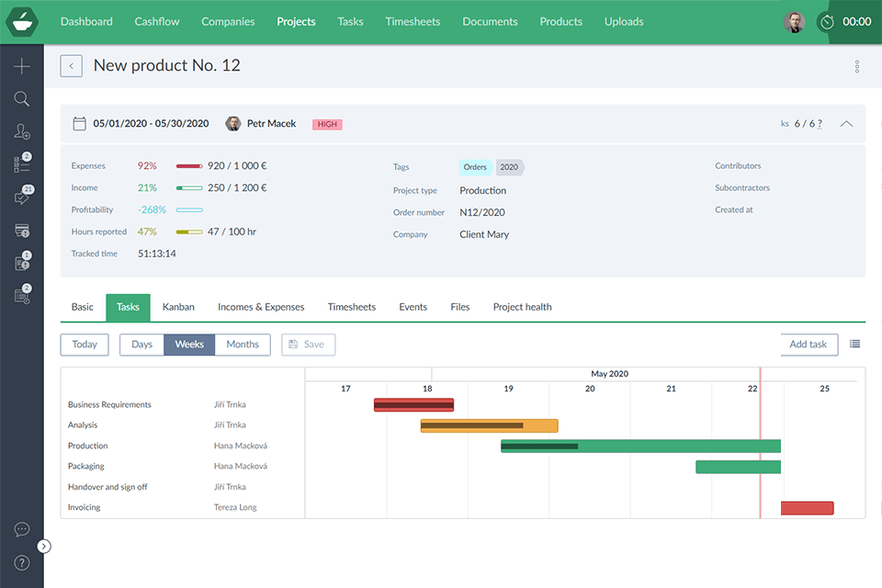
Task: Expand sidebar with round arrow button
Action: pyautogui.click(x=44, y=547)
